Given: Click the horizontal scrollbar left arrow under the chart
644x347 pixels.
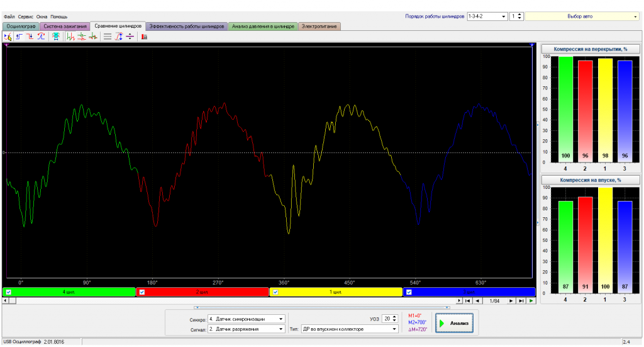Looking at the screenshot, I should pos(5,300).
